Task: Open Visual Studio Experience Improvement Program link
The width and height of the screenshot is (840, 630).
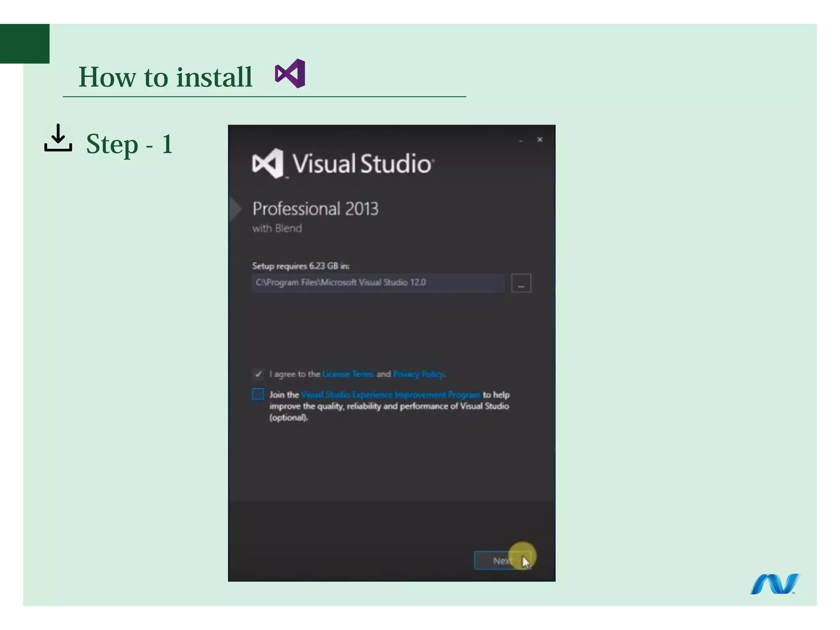Action: coord(390,395)
